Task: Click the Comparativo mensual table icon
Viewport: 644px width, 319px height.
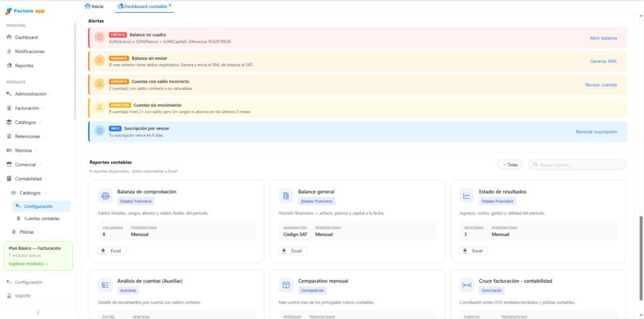Action: (286, 285)
